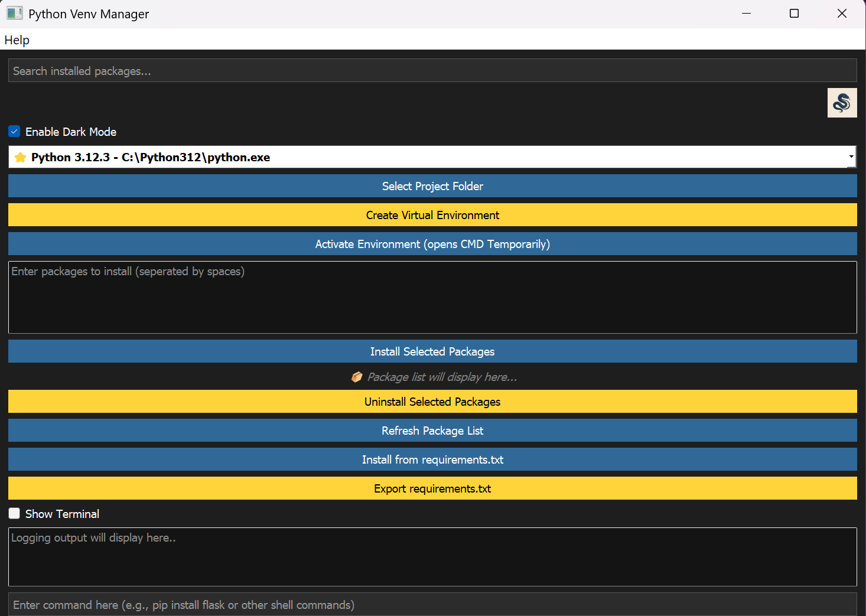Click the logging output text area
The image size is (866, 616).
pos(432,557)
